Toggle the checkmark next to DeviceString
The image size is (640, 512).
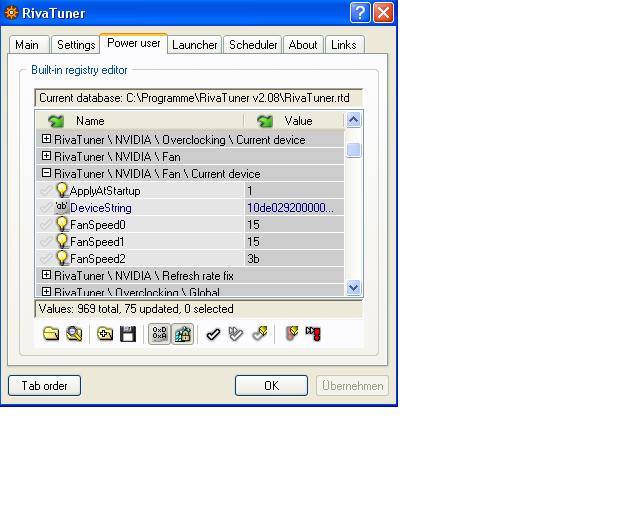(x=46, y=207)
